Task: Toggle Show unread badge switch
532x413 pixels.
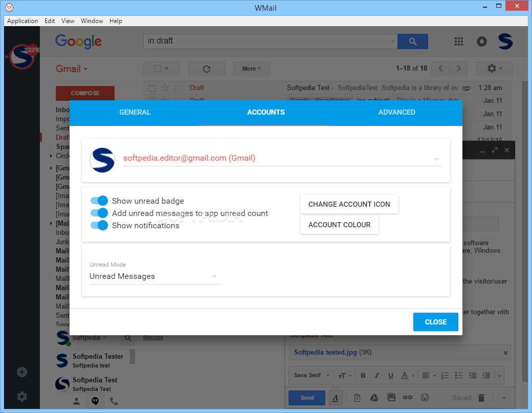Action: tap(99, 201)
